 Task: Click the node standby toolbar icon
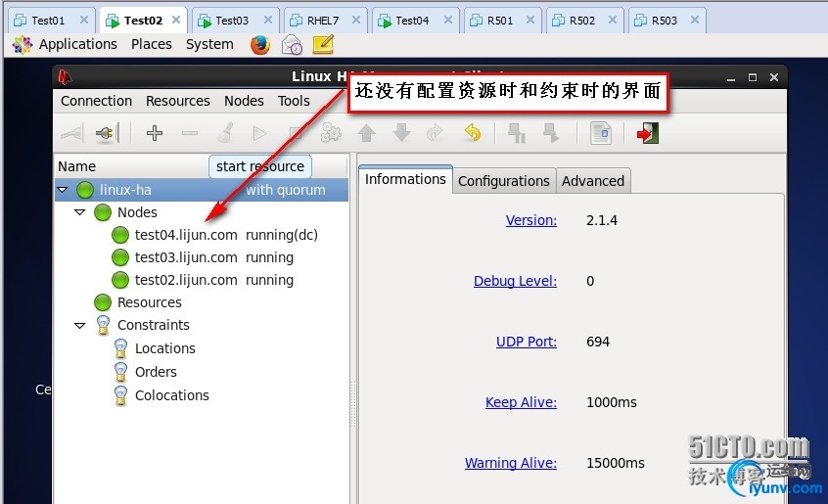(516, 133)
